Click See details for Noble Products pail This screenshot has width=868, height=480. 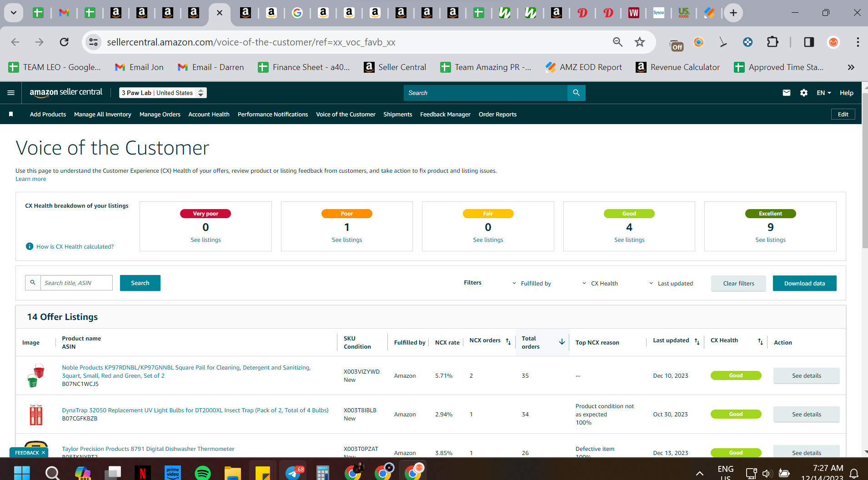point(806,375)
